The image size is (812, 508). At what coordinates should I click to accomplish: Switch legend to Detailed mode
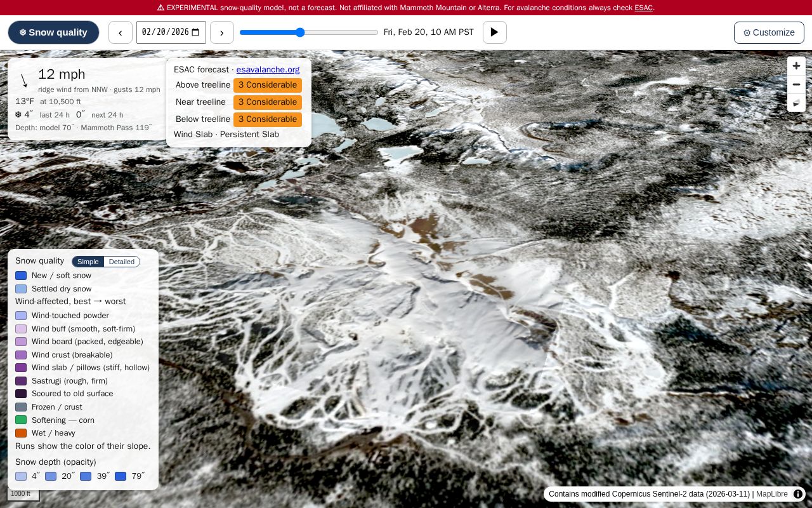click(x=122, y=262)
